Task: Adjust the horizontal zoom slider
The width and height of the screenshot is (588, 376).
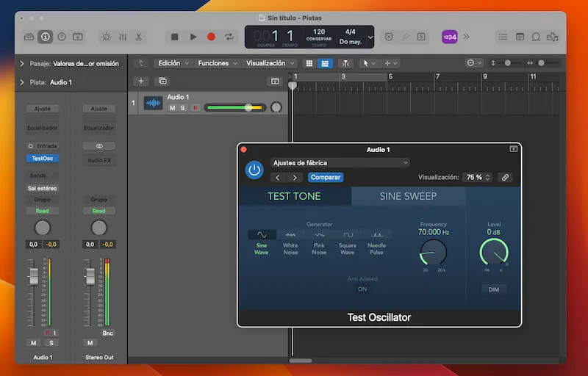Action: [x=541, y=63]
